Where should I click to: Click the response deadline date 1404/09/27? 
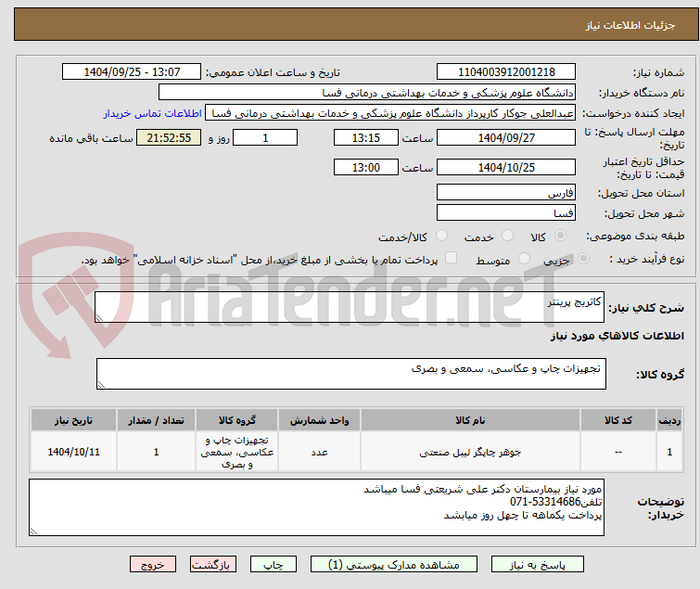506,137
